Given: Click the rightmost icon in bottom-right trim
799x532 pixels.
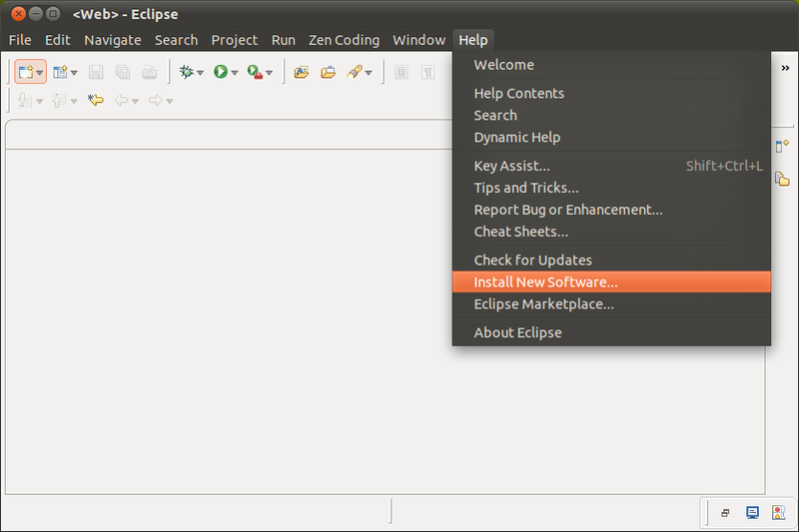Looking at the screenshot, I should tap(779, 512).
